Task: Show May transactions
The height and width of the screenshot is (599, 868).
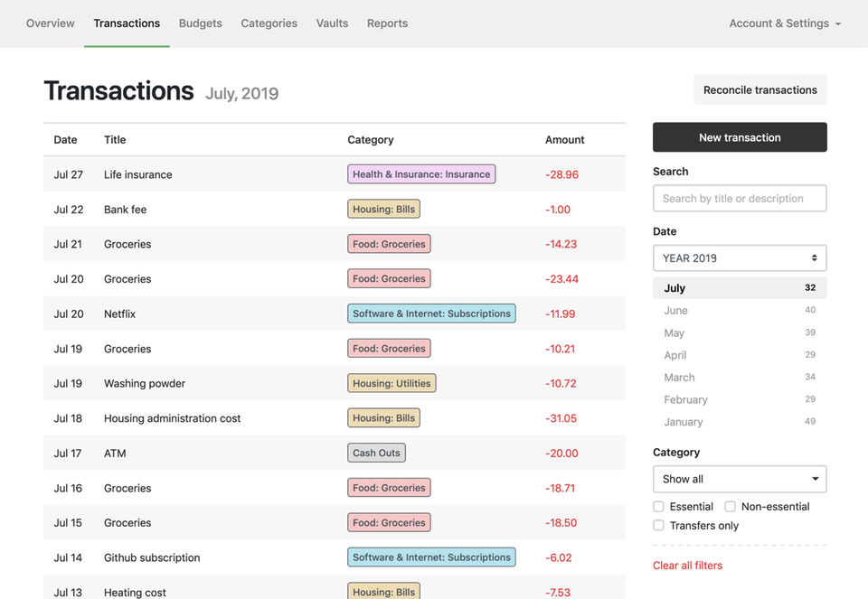Action: (740, 332)
